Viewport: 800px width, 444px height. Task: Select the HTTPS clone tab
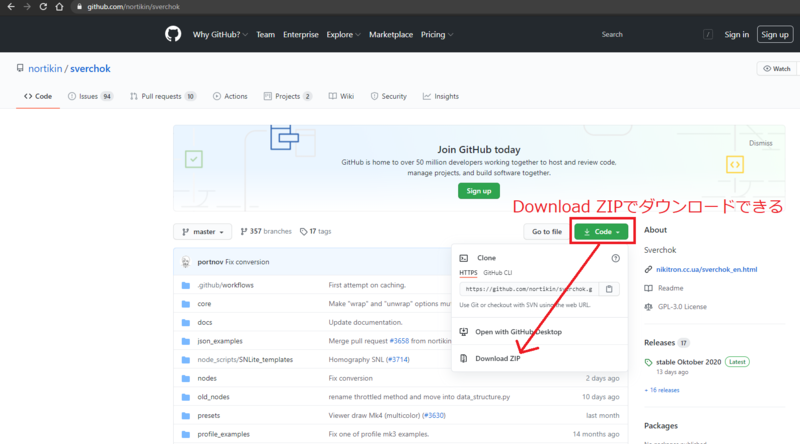[468, 273]
